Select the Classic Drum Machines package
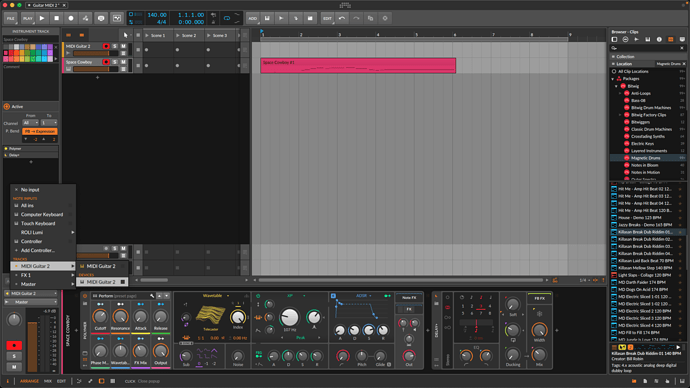This screenshot has width=690, height=388. [652, 129]
